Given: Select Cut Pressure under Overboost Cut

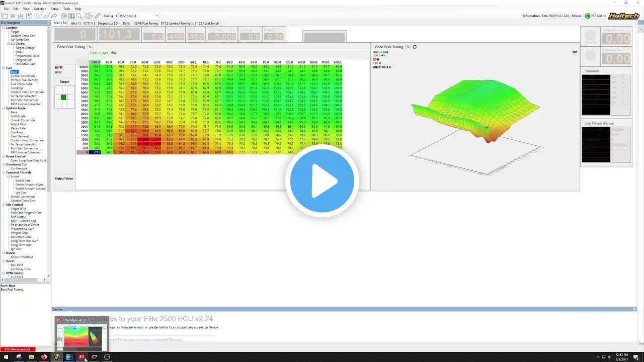Looking at the screenshot, I should pos(19,168).
